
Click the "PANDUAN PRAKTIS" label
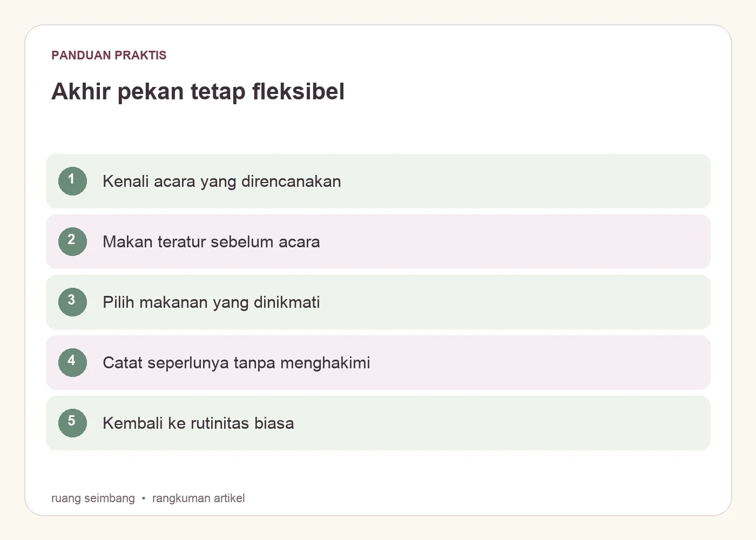tap(109, 55)
